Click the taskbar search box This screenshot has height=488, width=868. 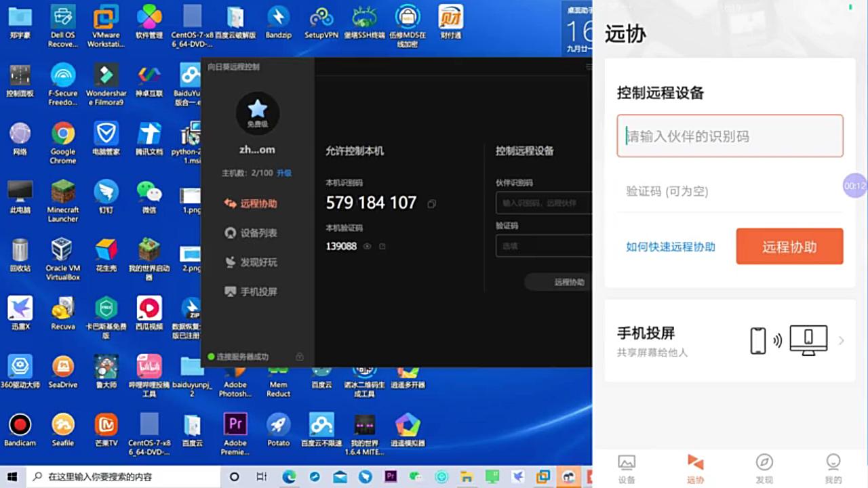pos(123,476)
